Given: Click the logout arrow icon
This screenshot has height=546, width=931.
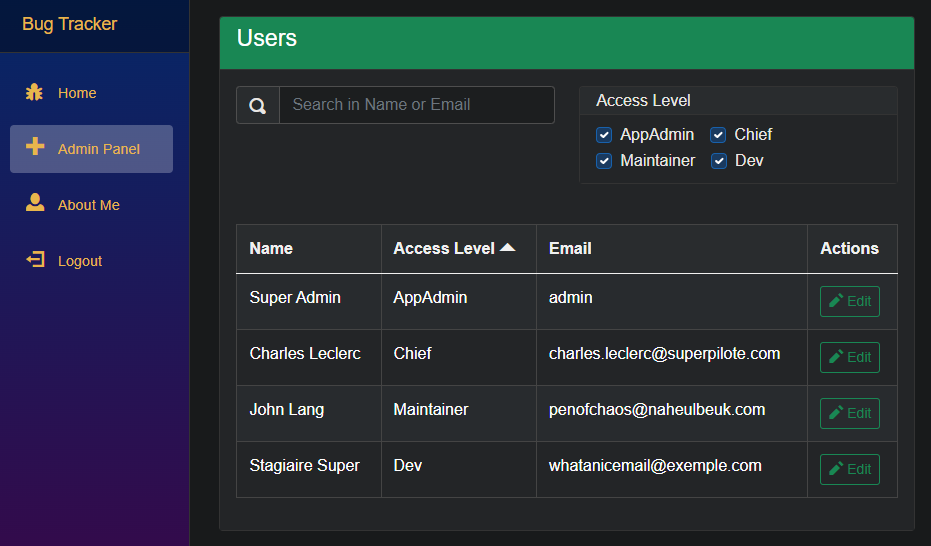Looking at the screenshot, I should [35, 259].
